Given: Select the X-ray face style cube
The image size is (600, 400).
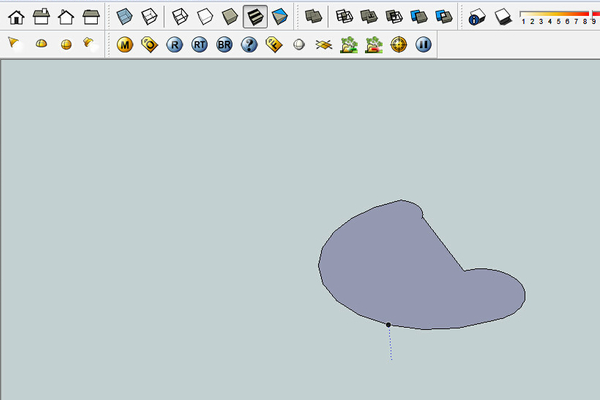Looking at the screenshot, I should click(x=124, y=16).
